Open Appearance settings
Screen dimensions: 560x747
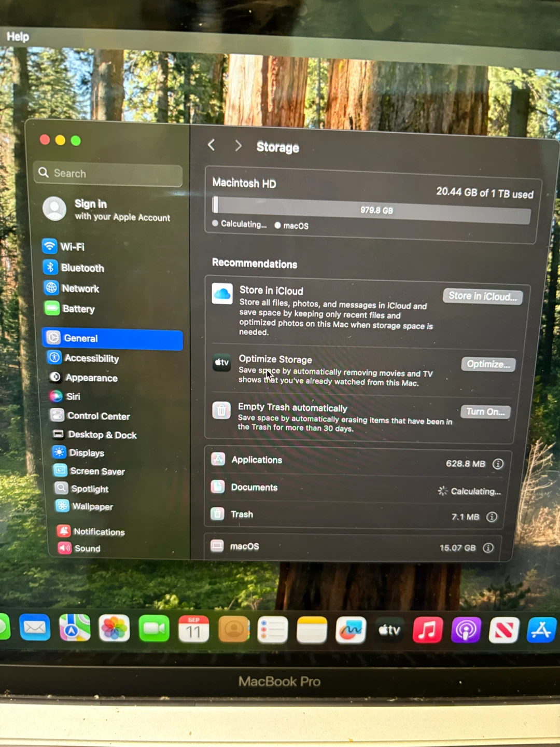pyautogui.click(x=83, y=378)
